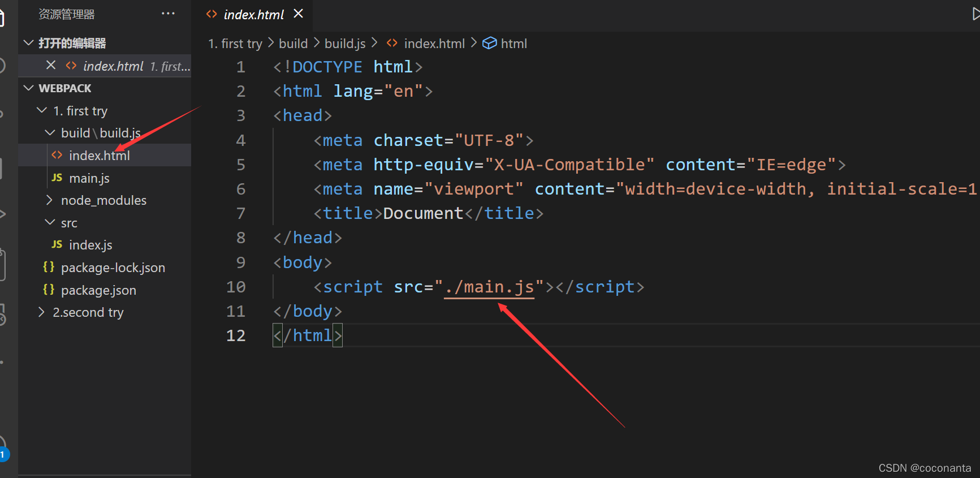Screen dimensions: 980x478
Task: Click the 'Document' title text
Action: coord(423,213)
